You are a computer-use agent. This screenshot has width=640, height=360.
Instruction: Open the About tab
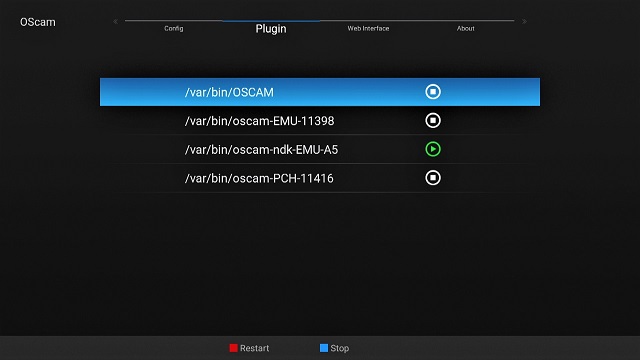[x=465, y=28]
